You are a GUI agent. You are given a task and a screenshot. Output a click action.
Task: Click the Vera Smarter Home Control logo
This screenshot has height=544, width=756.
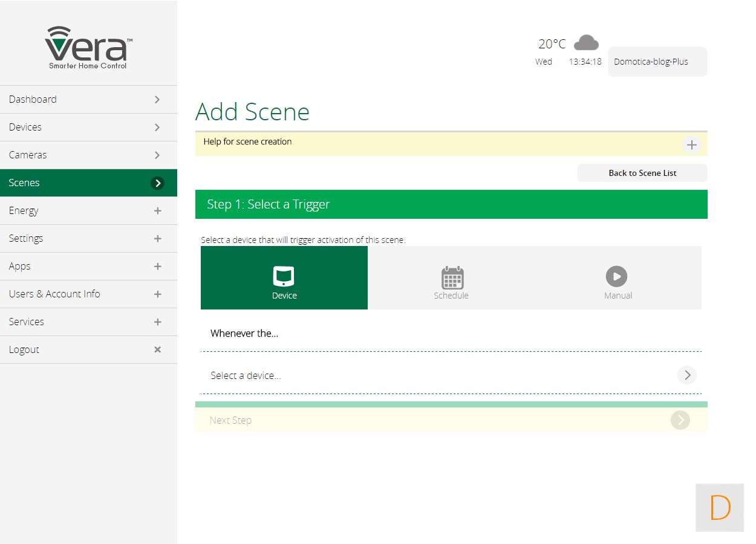point(88,48)
